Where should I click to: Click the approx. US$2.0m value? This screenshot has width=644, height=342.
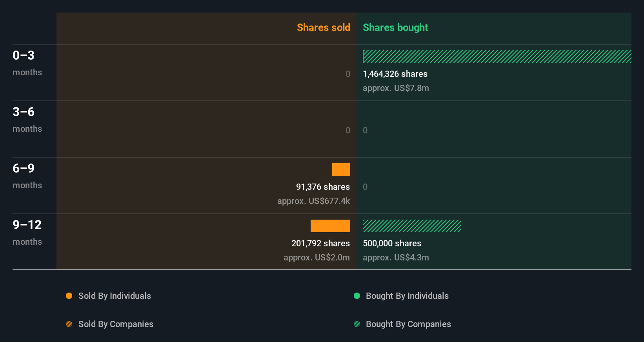317,258
